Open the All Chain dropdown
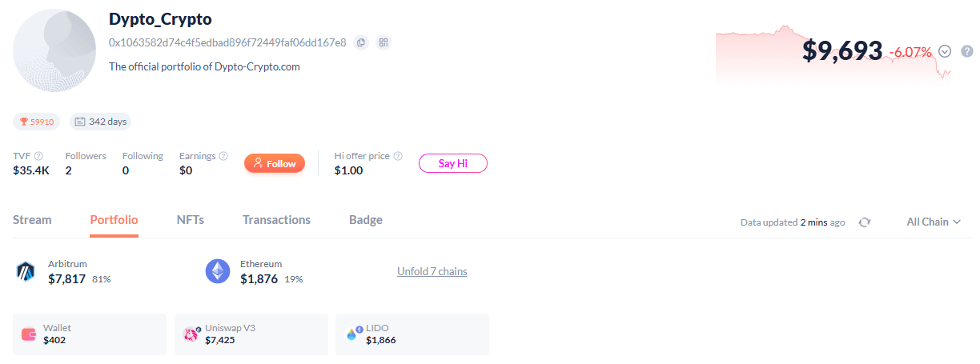 (x=934, y=222)
